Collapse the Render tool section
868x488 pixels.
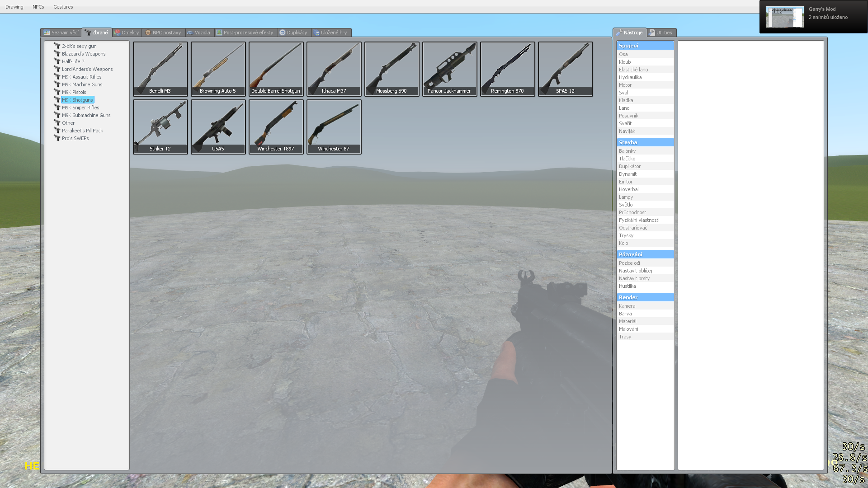645,297
